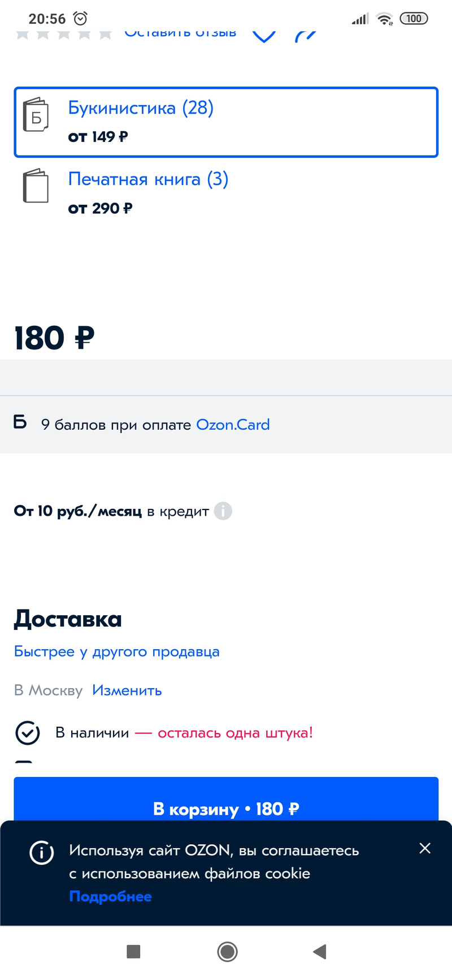Tap the cookie banner info icon
Image resolution: width=452 pixels, height=980 pixels.
tap(41, 852)
